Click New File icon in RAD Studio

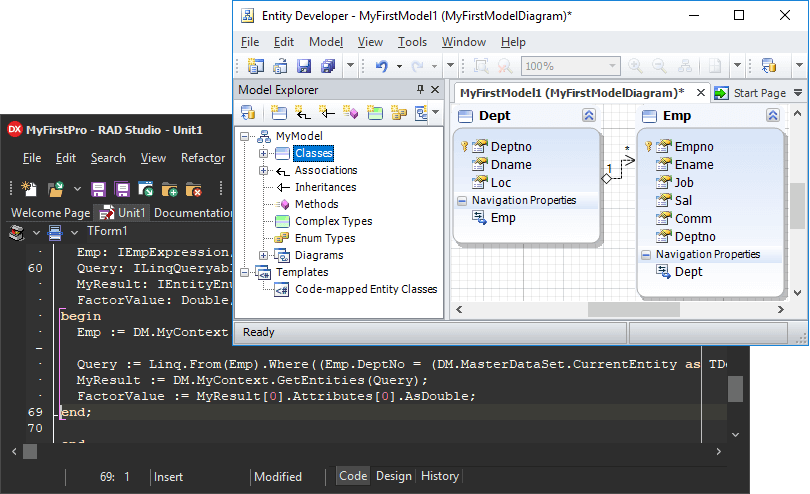tap(28, 188)
